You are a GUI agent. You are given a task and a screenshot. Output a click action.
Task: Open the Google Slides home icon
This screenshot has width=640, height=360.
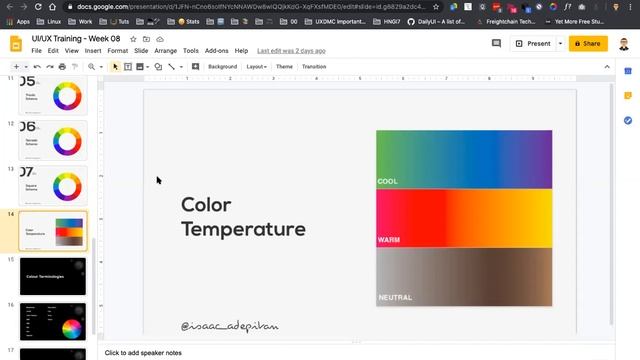coord(16,44)
